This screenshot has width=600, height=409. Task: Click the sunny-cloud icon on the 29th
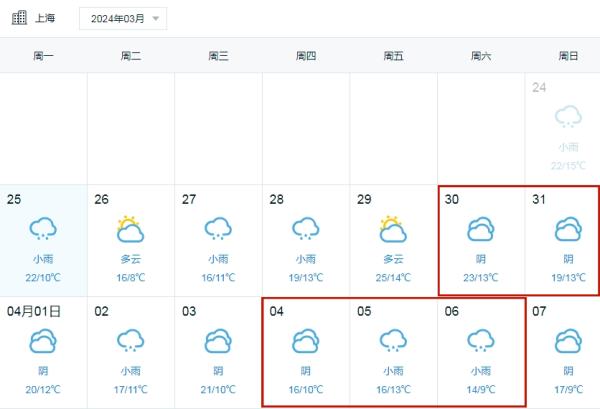pos(393,230)
